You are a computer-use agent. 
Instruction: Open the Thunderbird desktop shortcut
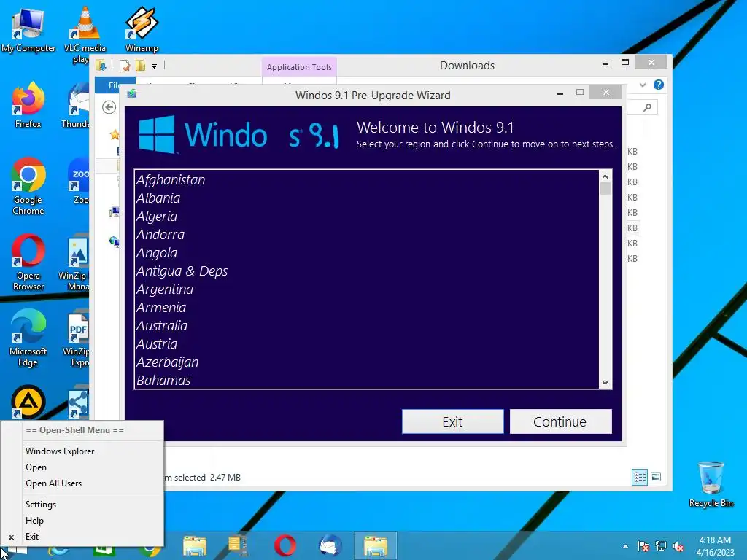tap(77, 105)
